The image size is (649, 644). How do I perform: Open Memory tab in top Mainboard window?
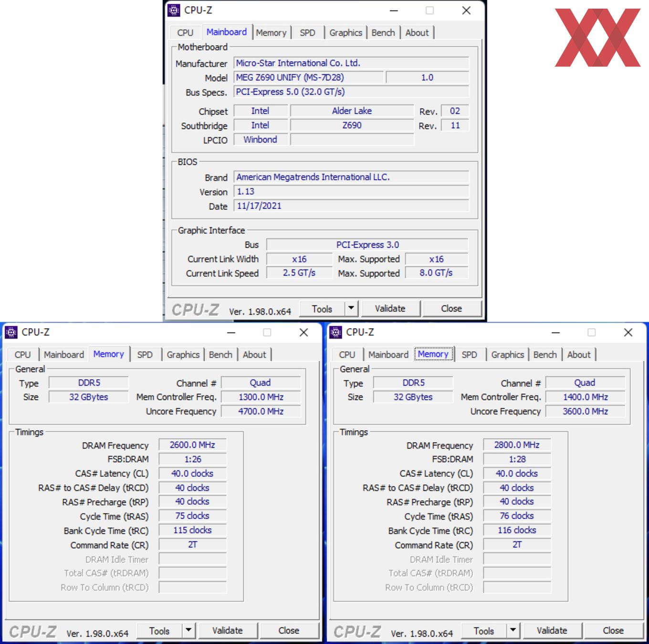[271, 32]
